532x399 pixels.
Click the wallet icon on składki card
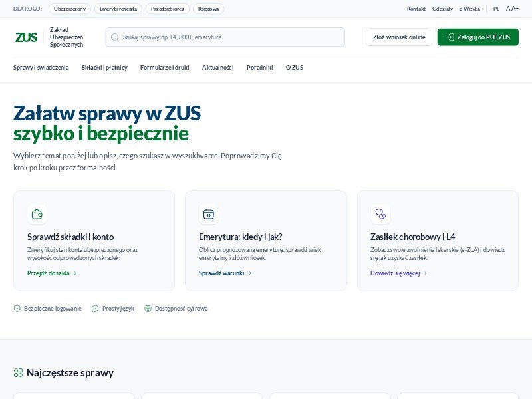click(x=37, y=214)
